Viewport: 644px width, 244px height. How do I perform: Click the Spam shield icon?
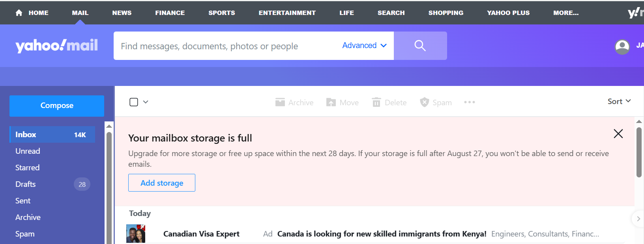(424, 102)
